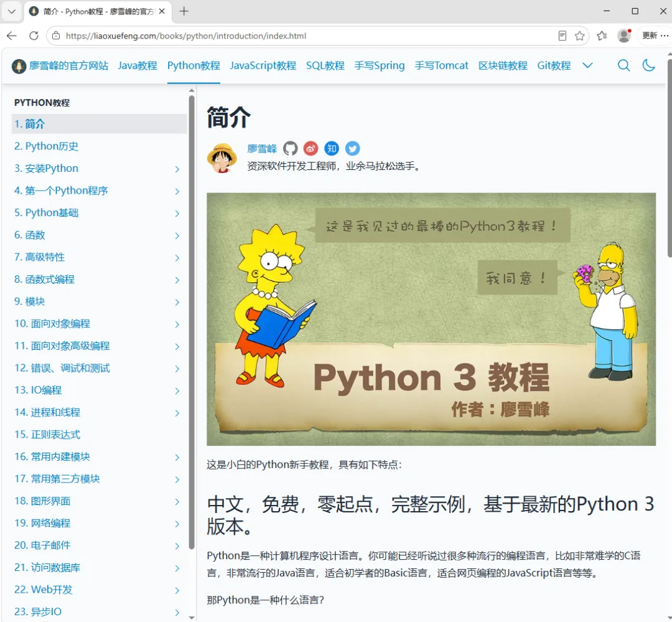This screenshot has height=622, width=672.
Task: Click the Python 3 教程 banner image
Action: [431, 319]
